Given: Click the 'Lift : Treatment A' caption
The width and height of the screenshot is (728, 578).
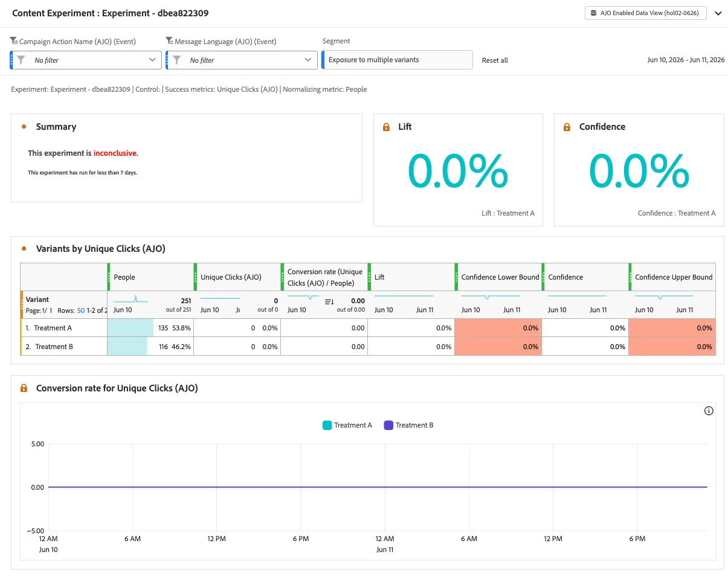Looking at the screenshot, I should [508, 213].
